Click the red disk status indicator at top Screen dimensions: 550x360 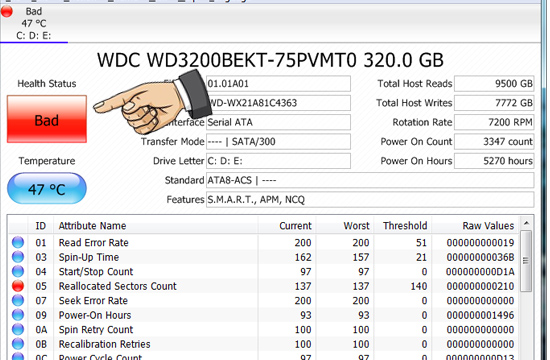pyautogui.click(x=7, y=11)
